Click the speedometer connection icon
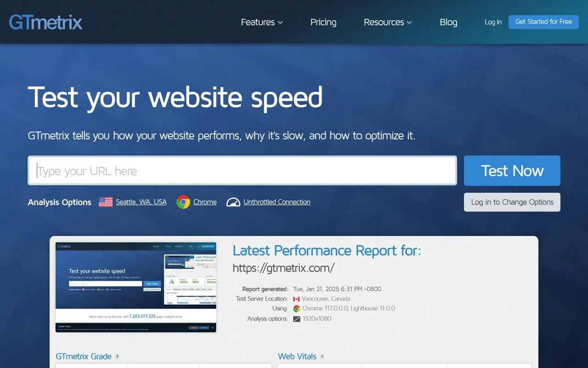This screenshot has width=588, height=368. 233,202
